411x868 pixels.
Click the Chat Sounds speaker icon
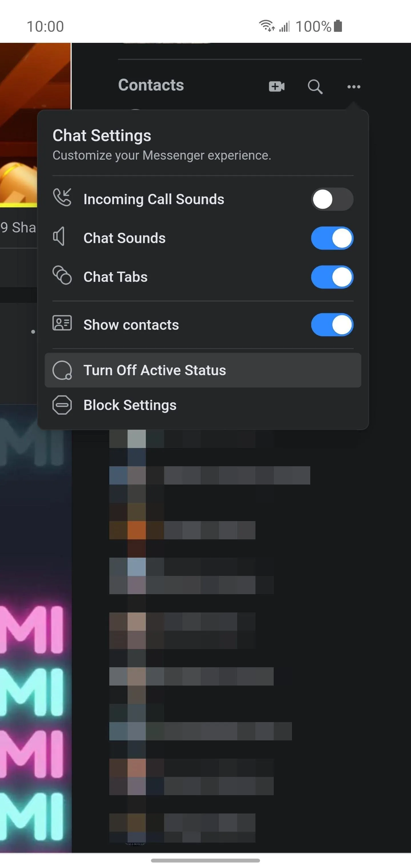(x=59, y=236)
